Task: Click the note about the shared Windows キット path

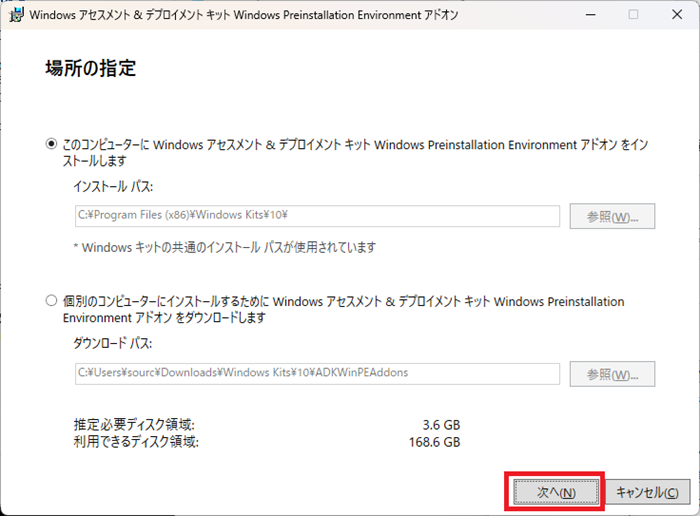Action: pyautogui.click(x=225, y=247)
